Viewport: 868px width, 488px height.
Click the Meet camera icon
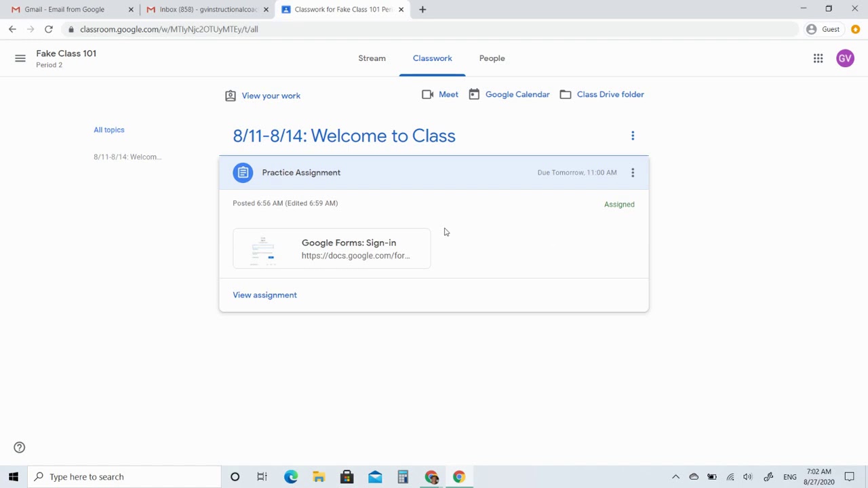(x=427, y=94)
